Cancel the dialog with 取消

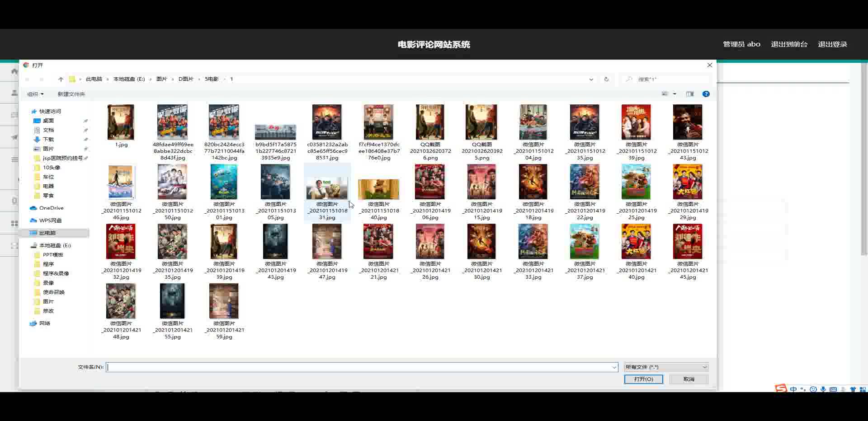[x=689, y=379]
